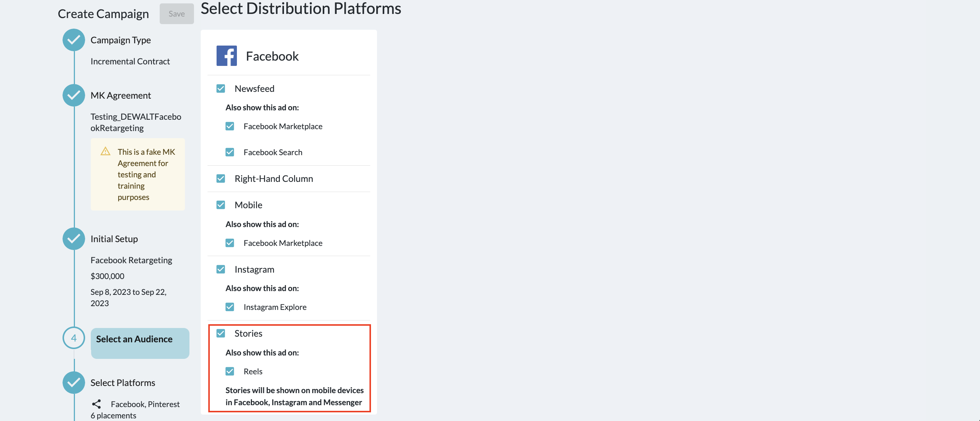The height and width of the screenshot is (421, 980).
Task: Click the 6 placements text
Action: [113, 415]
